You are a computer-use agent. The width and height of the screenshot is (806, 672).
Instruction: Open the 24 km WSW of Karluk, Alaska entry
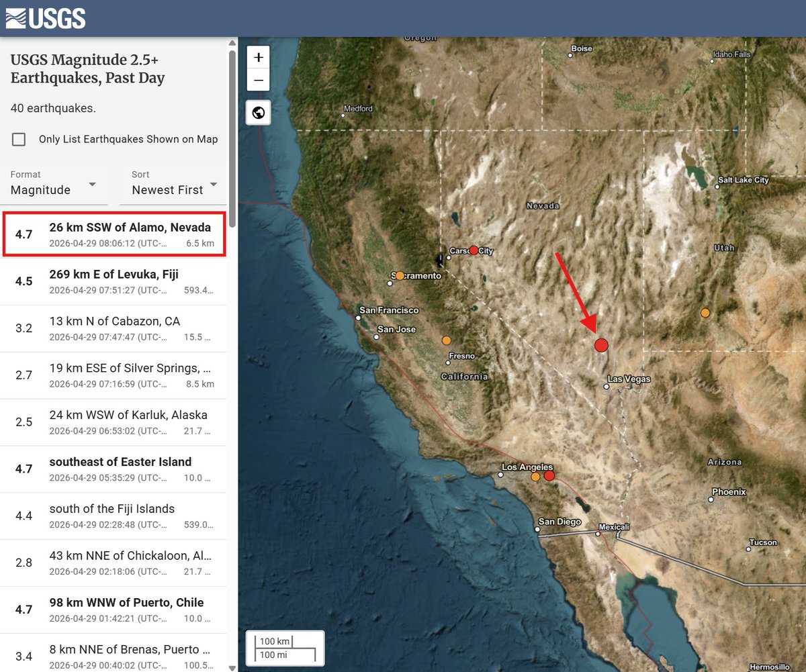(x=114, y=422)
